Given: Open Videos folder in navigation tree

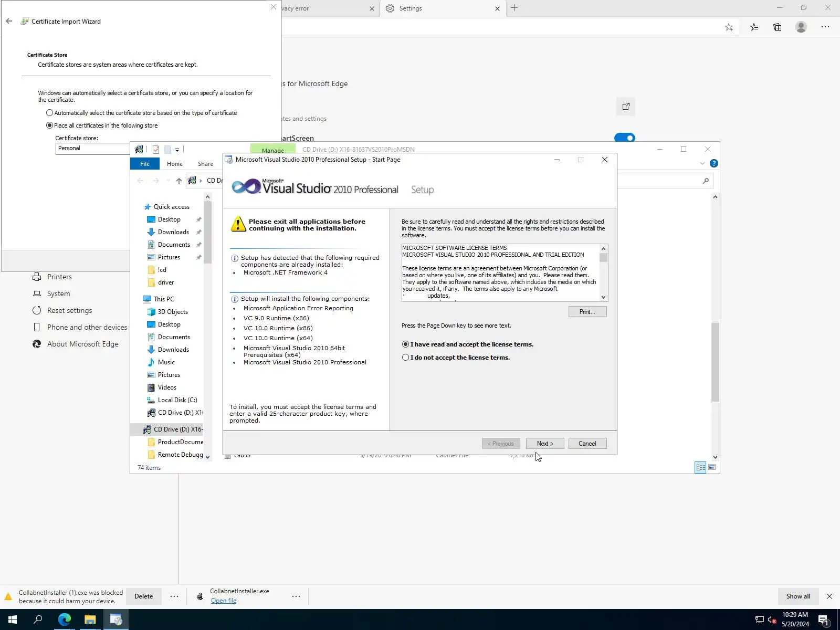Looking at the screenshot, I should [167, 387].
